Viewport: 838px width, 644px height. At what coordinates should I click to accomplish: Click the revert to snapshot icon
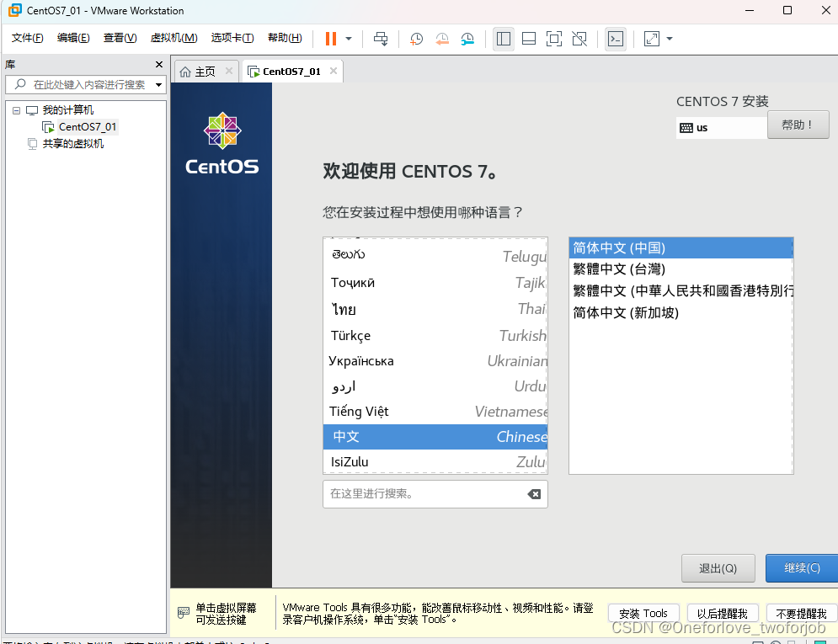442,39
